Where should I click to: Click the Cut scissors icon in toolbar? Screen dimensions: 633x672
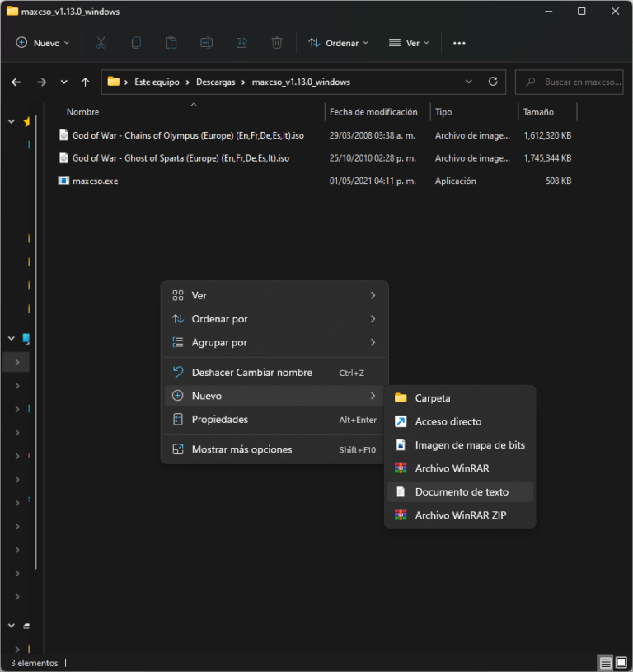[101, 43]
